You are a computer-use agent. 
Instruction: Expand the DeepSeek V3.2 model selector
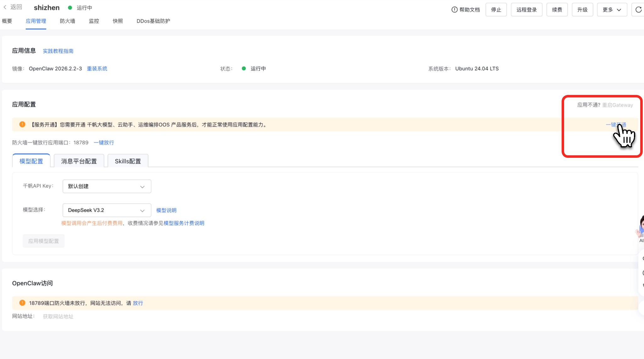click(x=107, y=210)
